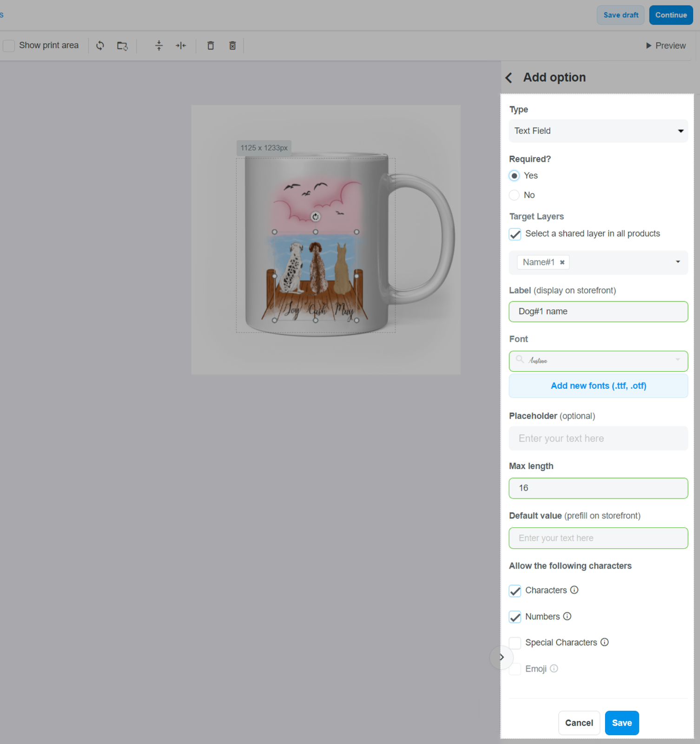Expand the Target Layers selection dropdown
The height and width of the screenshot is (744, 700).
[x=678, y=262]
